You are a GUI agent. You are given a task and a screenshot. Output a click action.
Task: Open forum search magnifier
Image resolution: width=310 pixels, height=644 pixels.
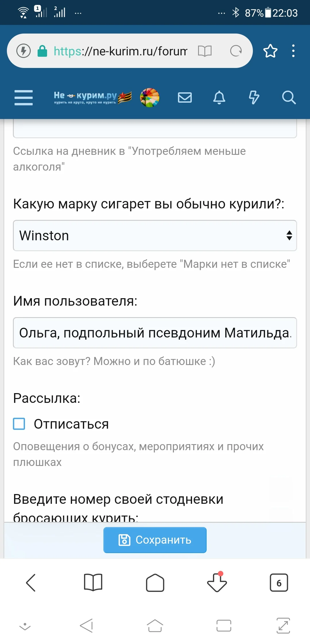pyautogui.click(x=288, y=97)
